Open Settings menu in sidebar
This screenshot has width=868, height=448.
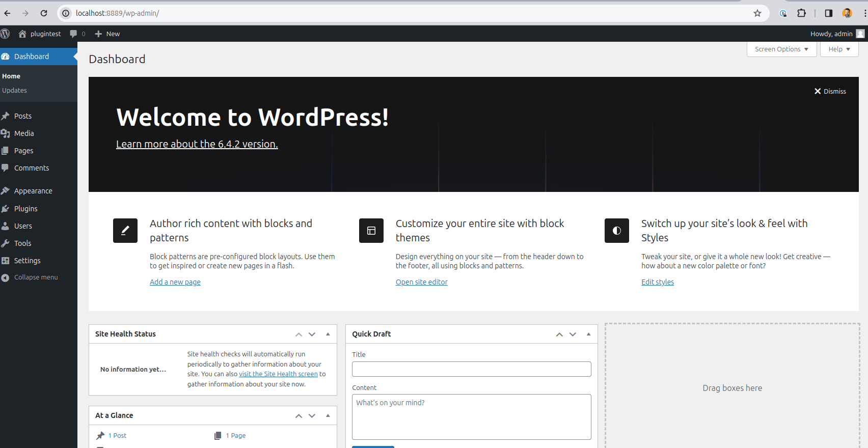pyautogui.click(x=39, y=261)
